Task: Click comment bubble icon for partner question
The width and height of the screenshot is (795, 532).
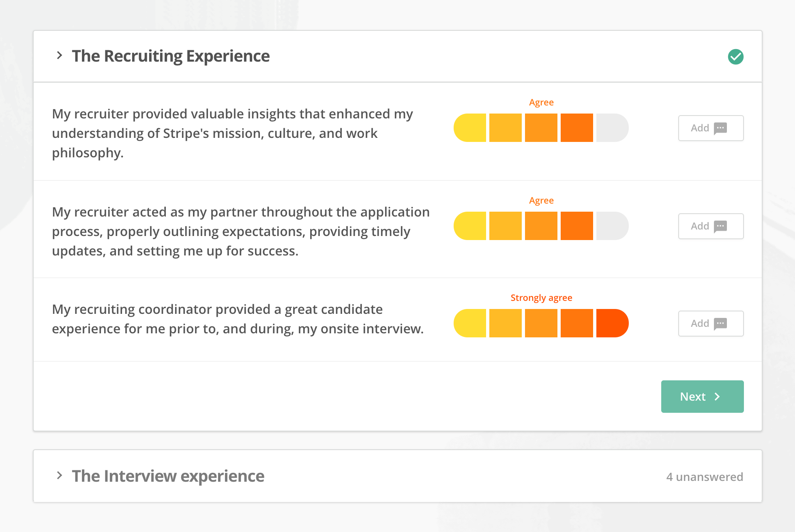Action: click(720, 226)
